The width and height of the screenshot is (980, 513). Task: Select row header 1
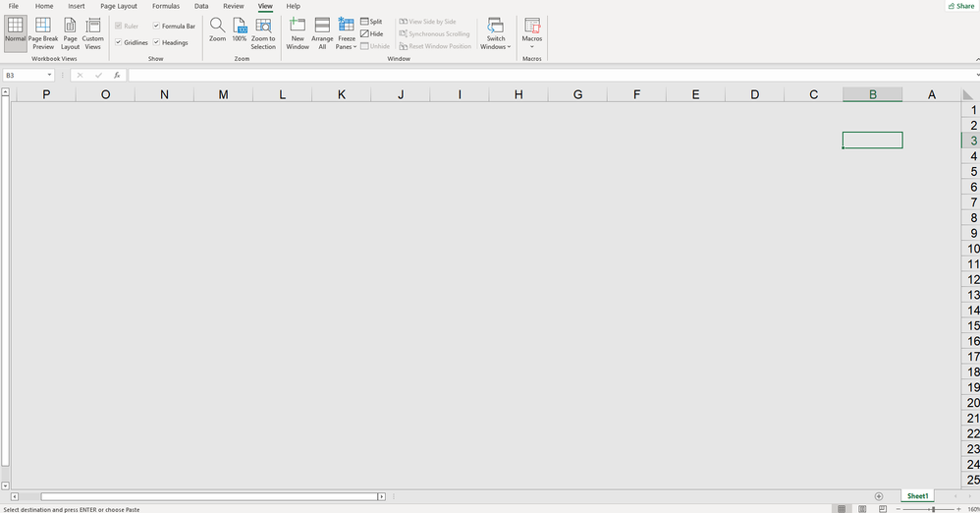pos(970,109)
